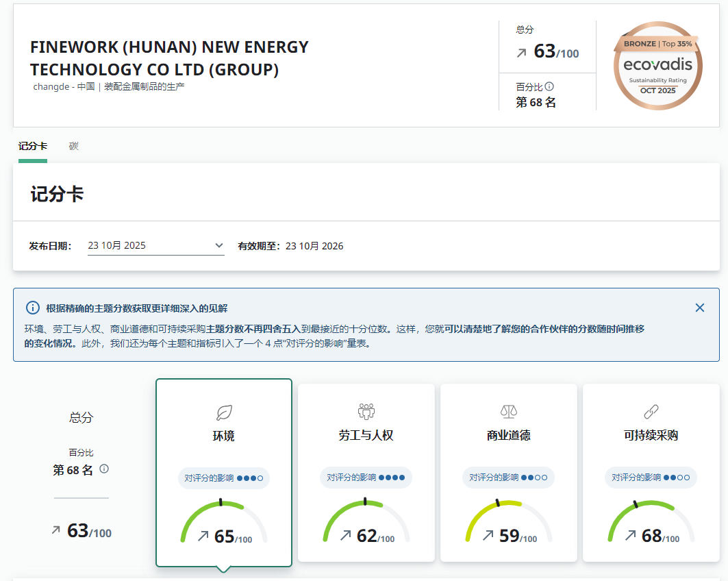Click 对评分的影响 pill on 劳工与人权 card

click(366, 478)
